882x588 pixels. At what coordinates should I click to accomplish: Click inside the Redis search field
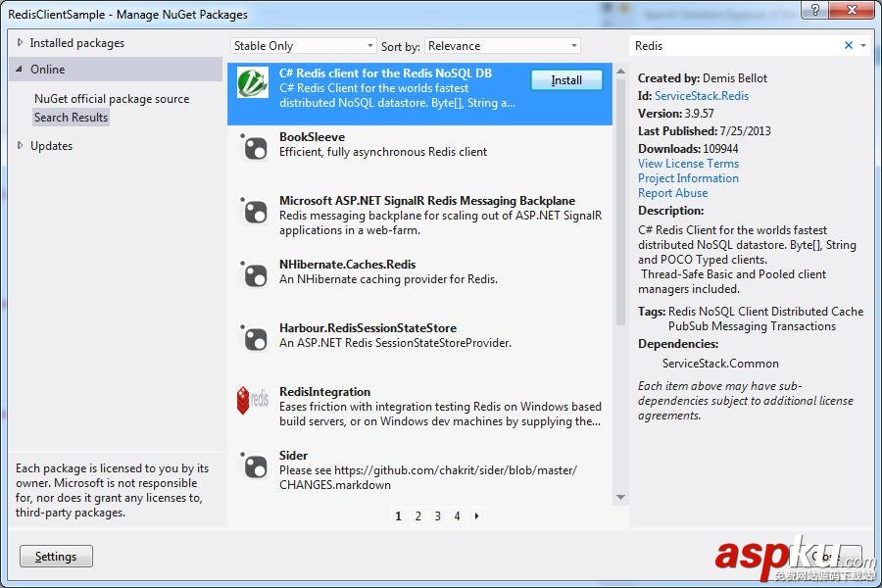click(x=736, y=46)
